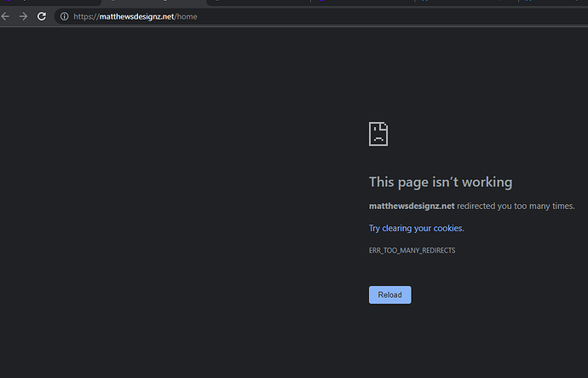Switch to the fourth browser tab
The image size is (588, 378).
pos(362,3)
